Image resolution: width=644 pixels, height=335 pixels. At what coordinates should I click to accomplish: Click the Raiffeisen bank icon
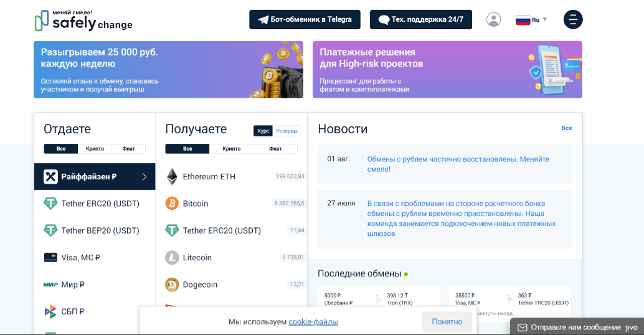pos(50,177)
